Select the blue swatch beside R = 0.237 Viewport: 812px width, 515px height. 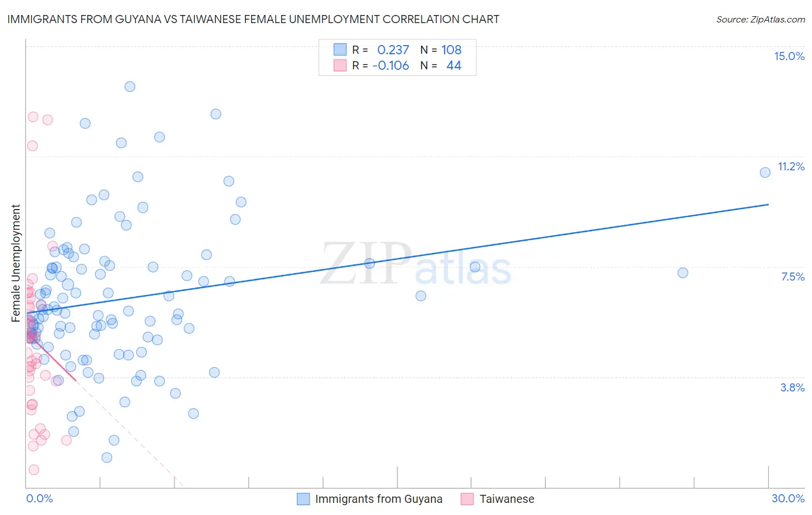[340, 50]
